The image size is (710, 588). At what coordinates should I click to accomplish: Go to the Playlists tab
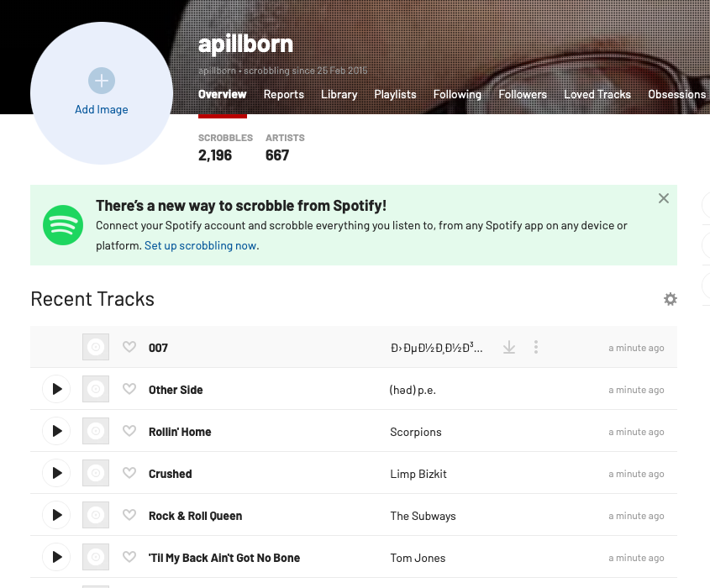[395, 94]
